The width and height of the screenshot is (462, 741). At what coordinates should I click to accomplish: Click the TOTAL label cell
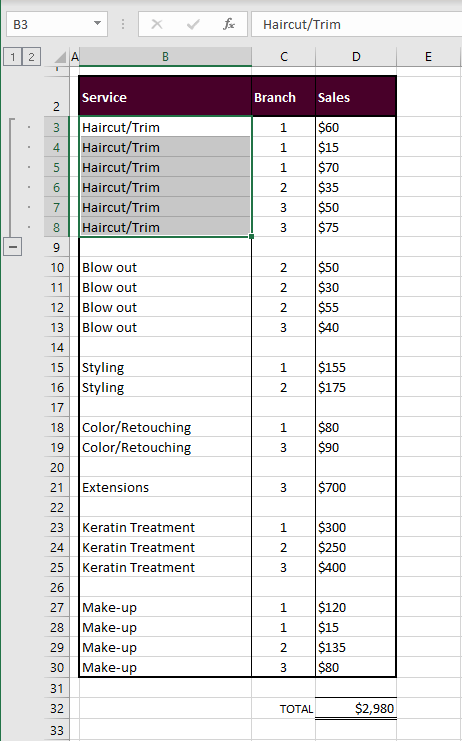point(283,708)
